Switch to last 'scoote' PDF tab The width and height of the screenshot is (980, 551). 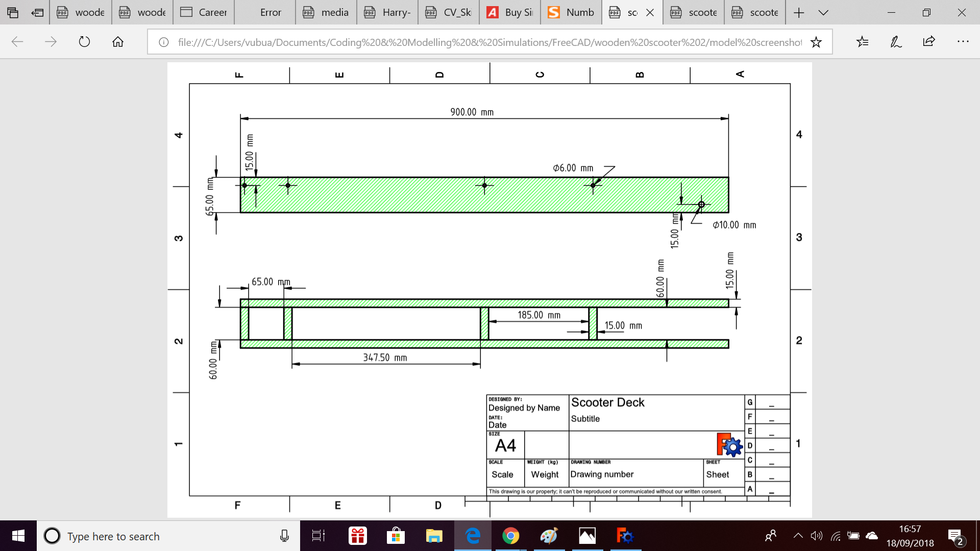[x=755, y=12]
